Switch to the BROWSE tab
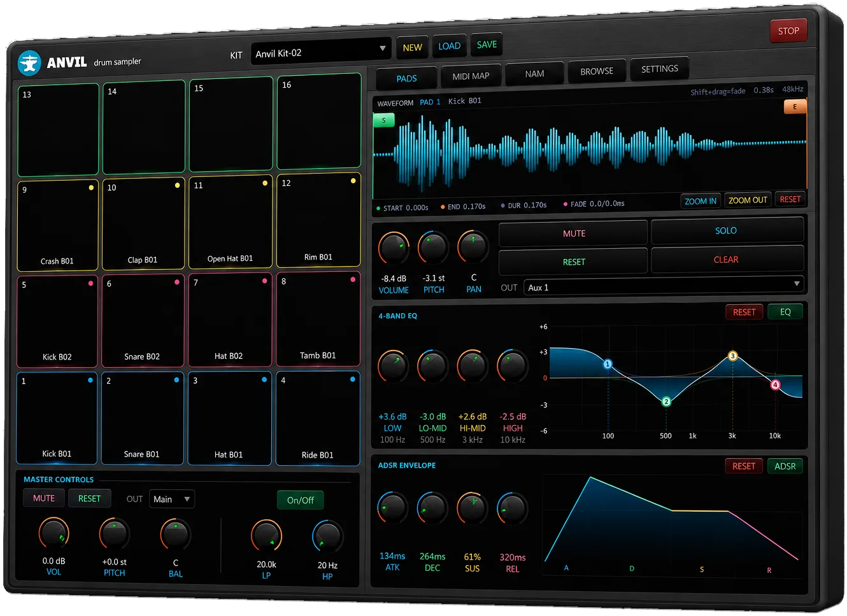 click(597, 71)
